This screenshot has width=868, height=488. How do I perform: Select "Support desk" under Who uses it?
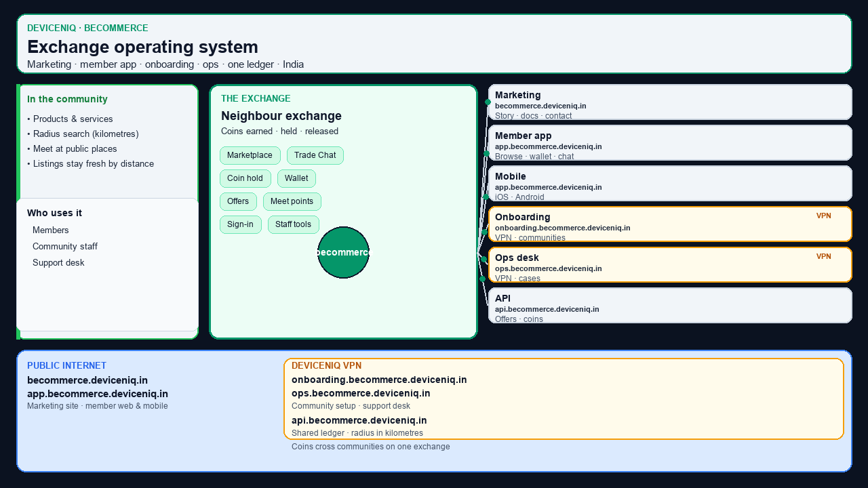tap(58, 262)
